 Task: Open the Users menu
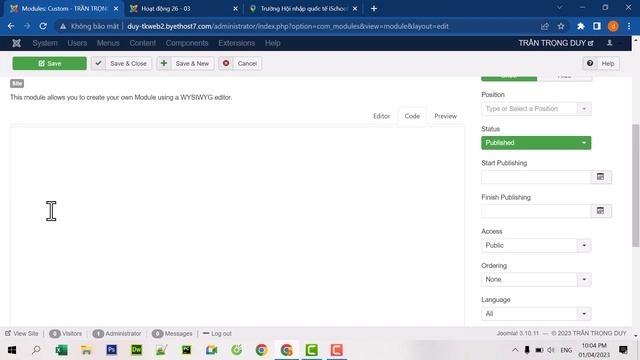coord(77,43)
